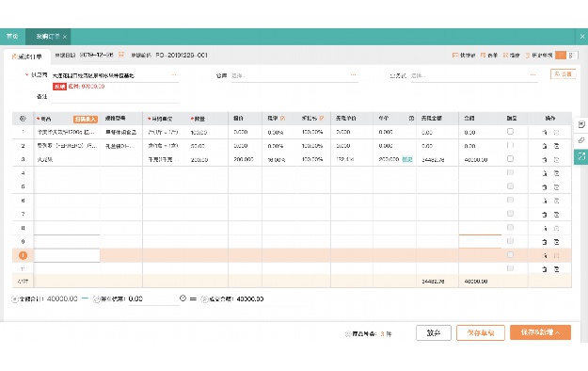
Task: Close the 采购订单 tab with its x
Action: [65, 37]
